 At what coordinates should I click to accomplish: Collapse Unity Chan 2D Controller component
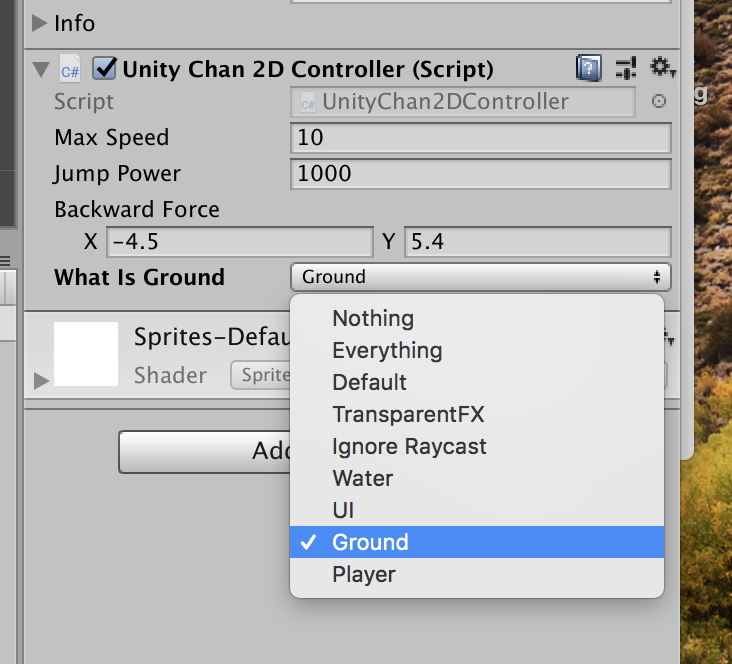41,69
